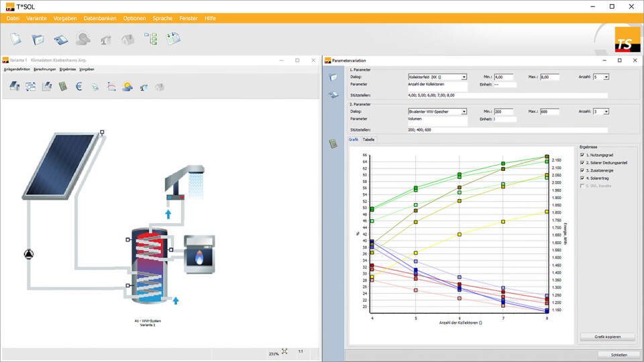The width and height of the screenshot is (644, 362).
Task: Click the fit-to-window zoom icon
Action: 285,351
